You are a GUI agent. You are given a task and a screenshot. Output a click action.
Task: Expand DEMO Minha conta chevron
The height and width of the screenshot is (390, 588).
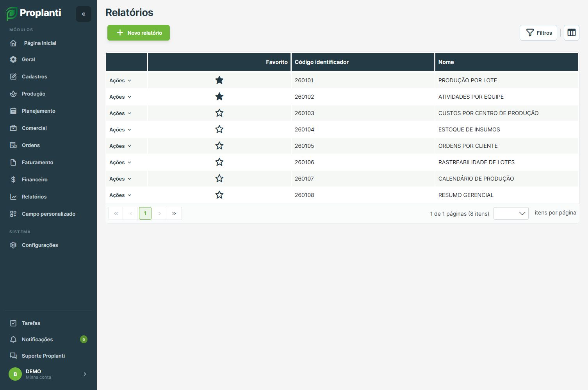pyautogui.click(x=85, y=374)
